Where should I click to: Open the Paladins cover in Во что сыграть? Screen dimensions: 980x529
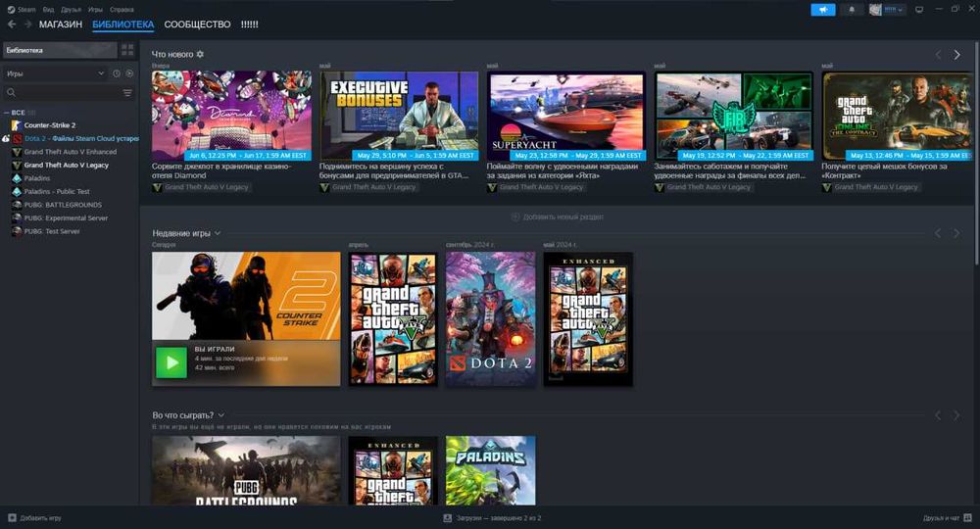[x=491, y=470]
